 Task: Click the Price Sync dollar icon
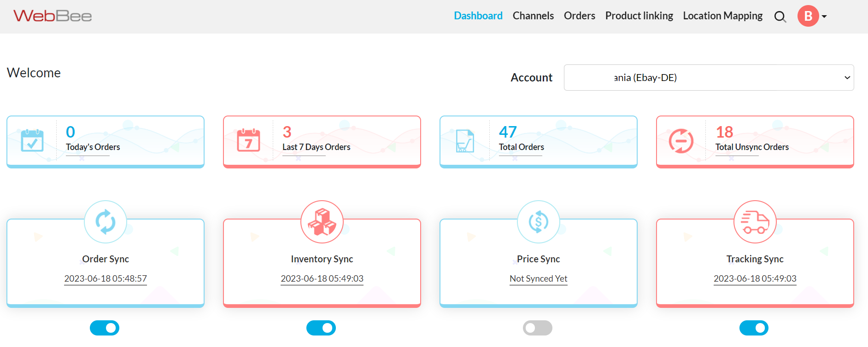click(538, 222)
